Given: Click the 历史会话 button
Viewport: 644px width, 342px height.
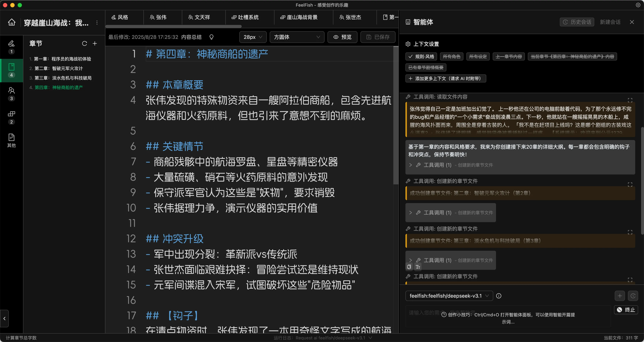Looking at the screenshot, I should coord(577,22).
